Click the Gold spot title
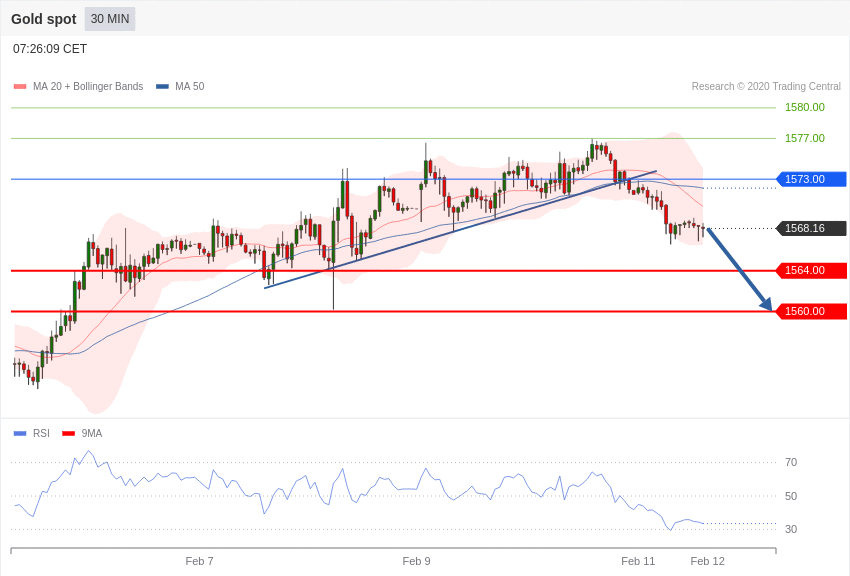 43,19
